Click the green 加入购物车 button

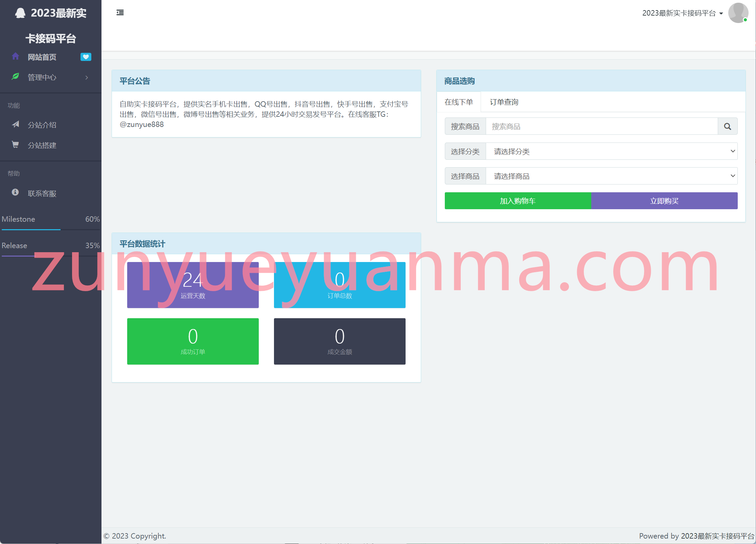click(518, 201)
